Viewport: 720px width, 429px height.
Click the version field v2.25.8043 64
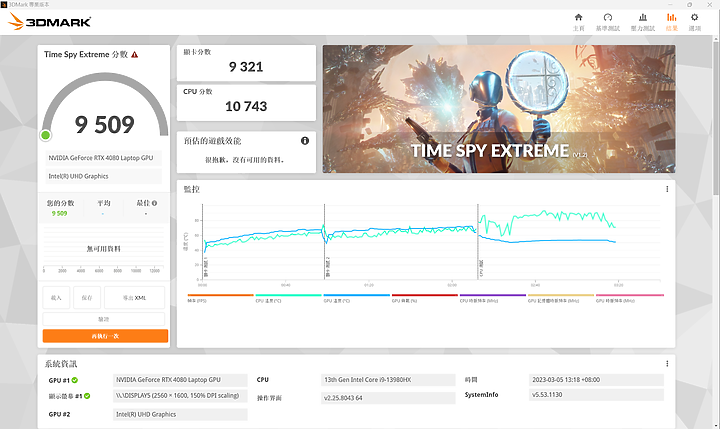click(388, 398)
